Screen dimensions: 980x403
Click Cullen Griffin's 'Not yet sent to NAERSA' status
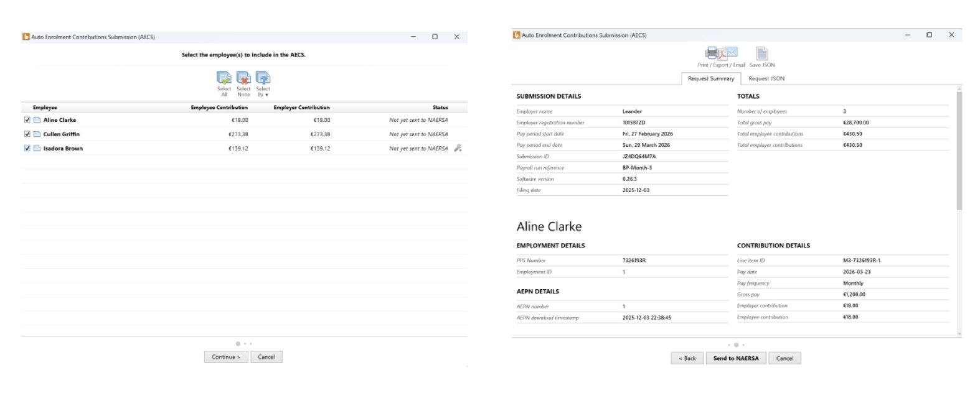coord(418,134)
